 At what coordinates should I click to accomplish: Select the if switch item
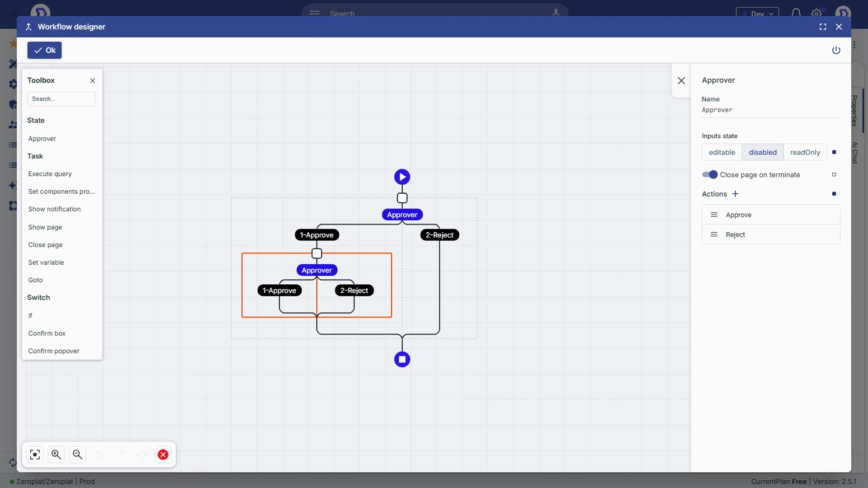click(x=30, y=316)
